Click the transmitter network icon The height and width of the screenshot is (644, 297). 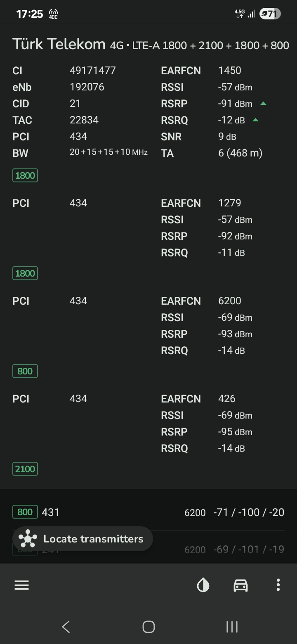(x=28, y=539)
